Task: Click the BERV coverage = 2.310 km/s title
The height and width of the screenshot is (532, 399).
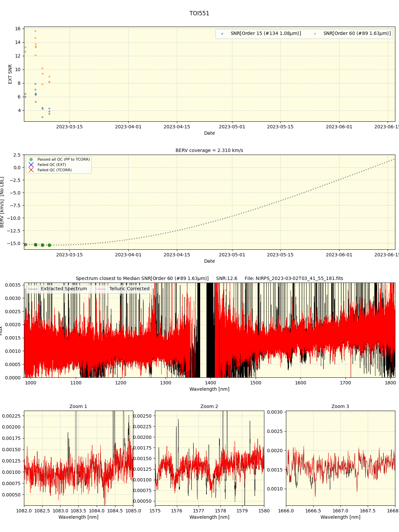Action: click(209, 150)
